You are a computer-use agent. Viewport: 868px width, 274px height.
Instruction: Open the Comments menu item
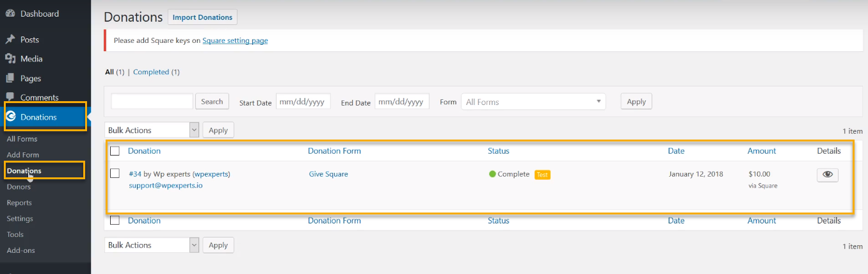40,98
